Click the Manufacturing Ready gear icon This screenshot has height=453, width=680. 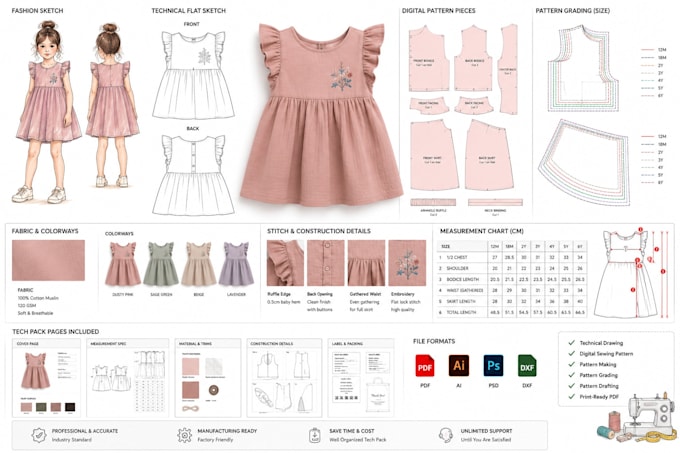coord(184,435)
